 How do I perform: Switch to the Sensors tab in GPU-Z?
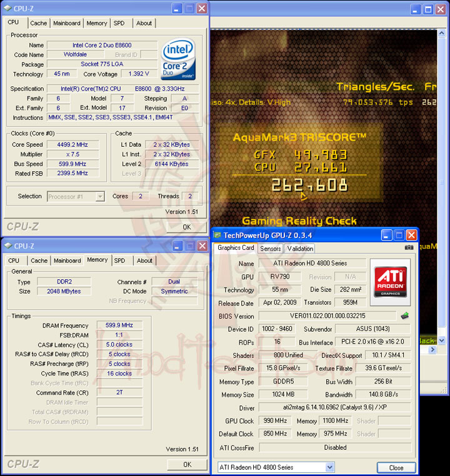[x=270, y=249]
